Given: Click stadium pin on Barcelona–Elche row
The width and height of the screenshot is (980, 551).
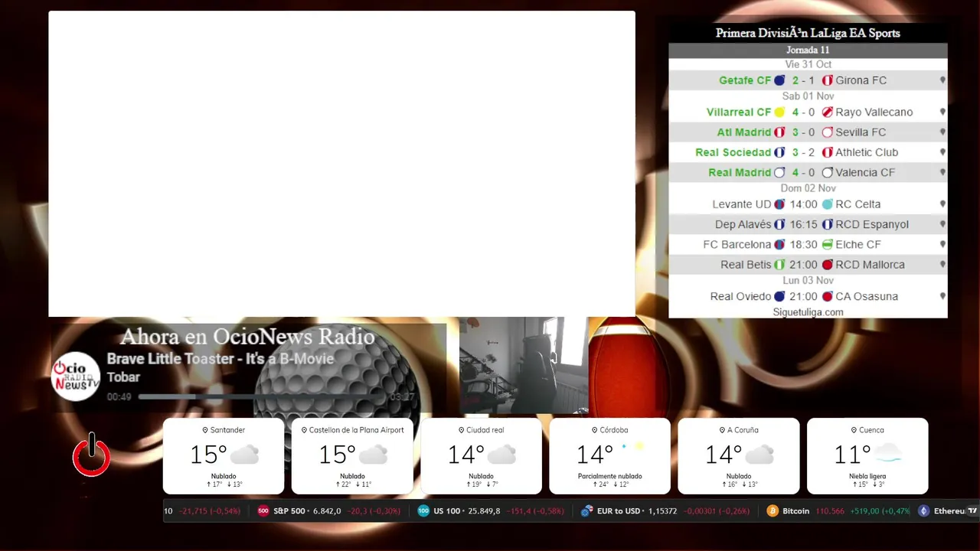Looking at the screenshot, I should (x=942, y=245).
